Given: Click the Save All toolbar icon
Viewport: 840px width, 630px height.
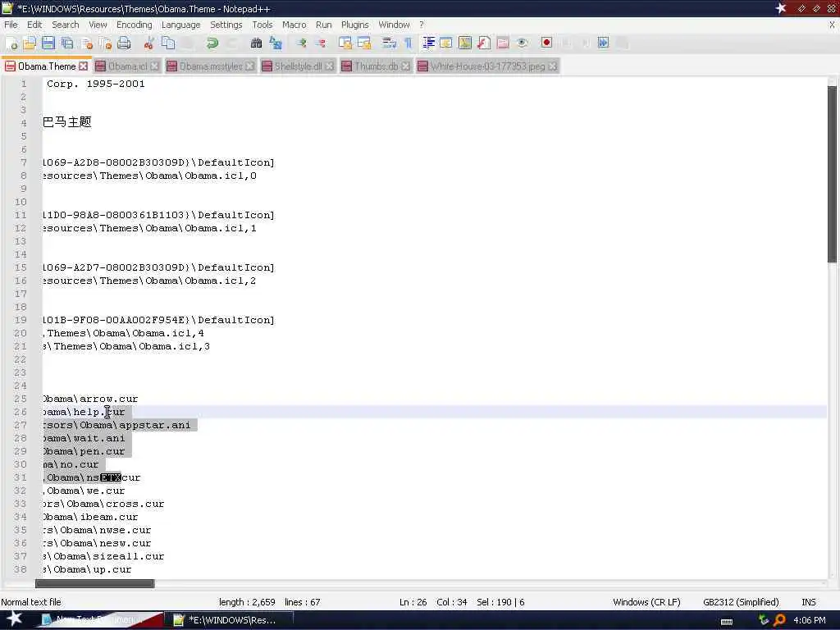Looking at the screenshot, I should coord(67,43).
